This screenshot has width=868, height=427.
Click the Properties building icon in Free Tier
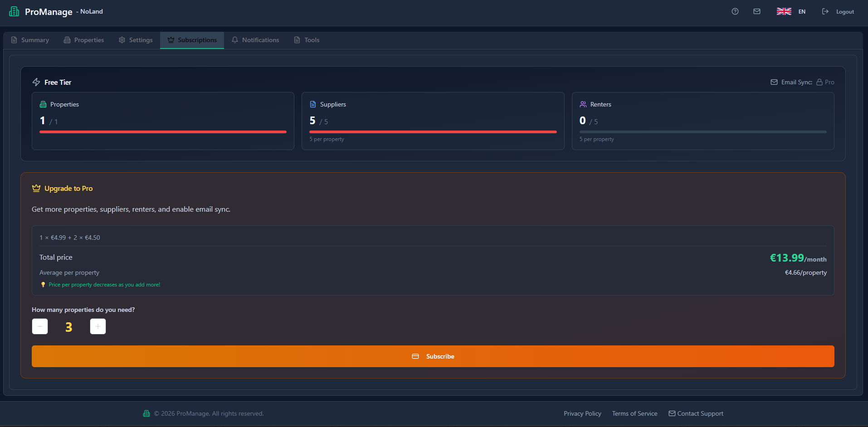point(43,104)
